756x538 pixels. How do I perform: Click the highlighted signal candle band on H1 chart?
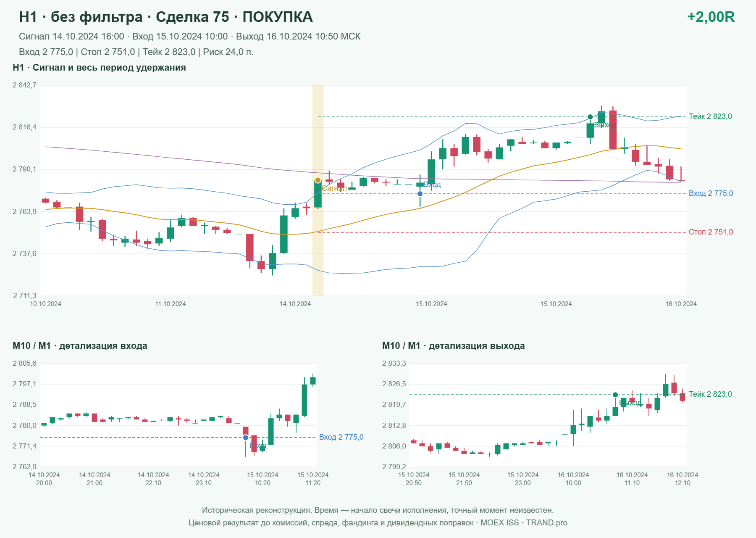tap(318, 190)
